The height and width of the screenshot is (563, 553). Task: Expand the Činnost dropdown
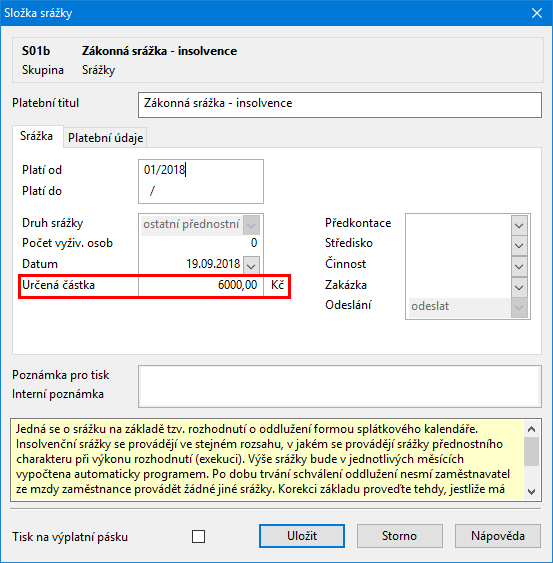(519, 266)
